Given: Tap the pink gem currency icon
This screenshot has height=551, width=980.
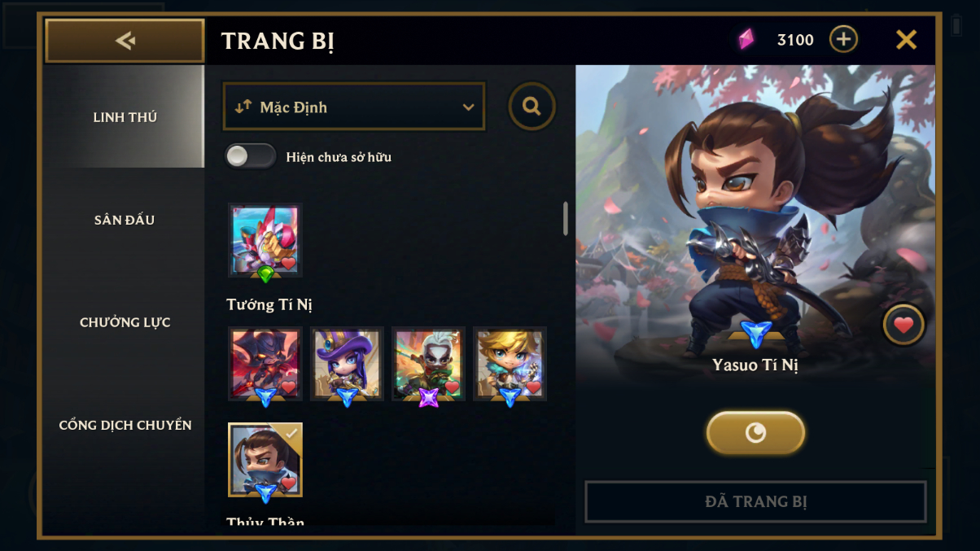Looking at the screenshot, I should 746,39.
